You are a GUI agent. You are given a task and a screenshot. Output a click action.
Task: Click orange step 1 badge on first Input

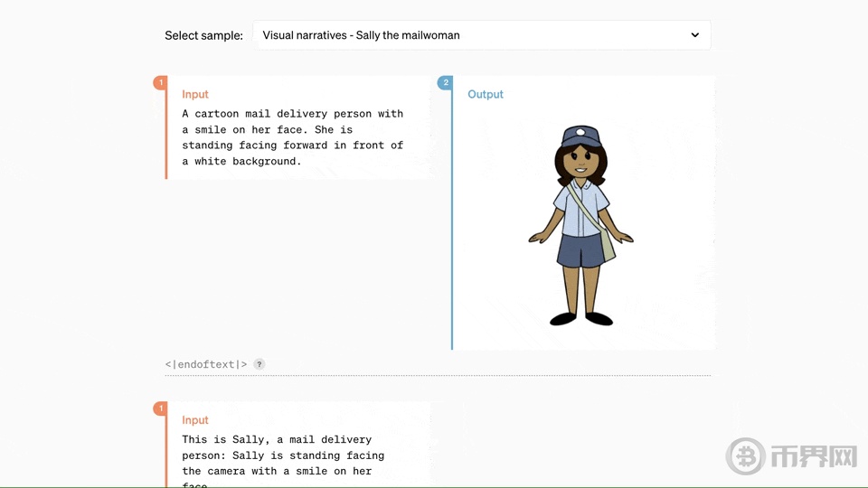[x=160, y=83]
